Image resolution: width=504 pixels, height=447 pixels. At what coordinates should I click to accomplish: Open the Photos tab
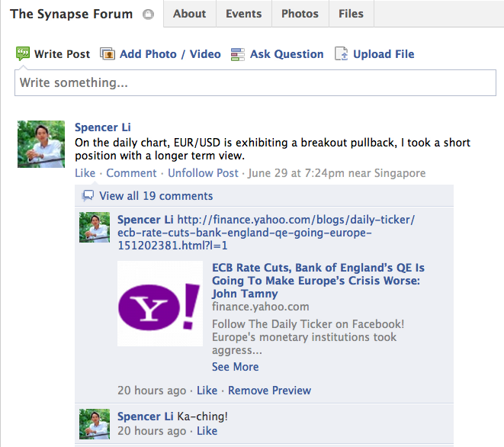[x=300, y=14]
